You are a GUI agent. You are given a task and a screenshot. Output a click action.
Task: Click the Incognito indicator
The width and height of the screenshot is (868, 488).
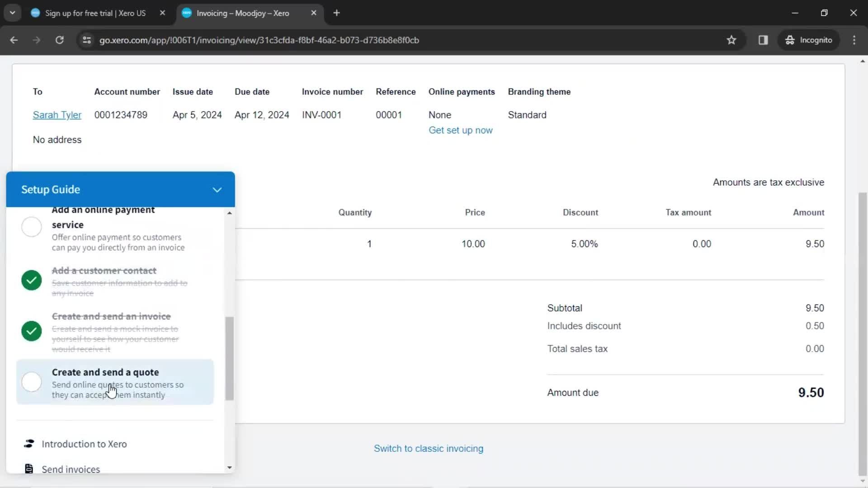(809, 40)
